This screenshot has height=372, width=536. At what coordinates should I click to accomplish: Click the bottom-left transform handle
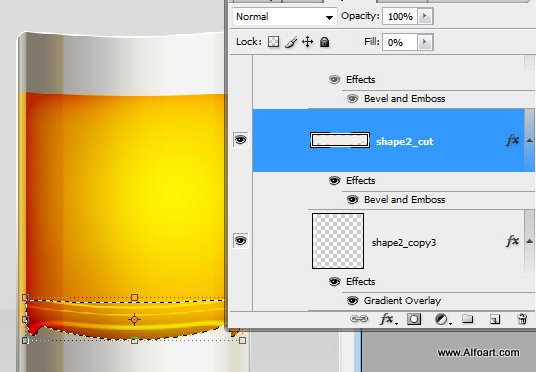coord(25,341)
